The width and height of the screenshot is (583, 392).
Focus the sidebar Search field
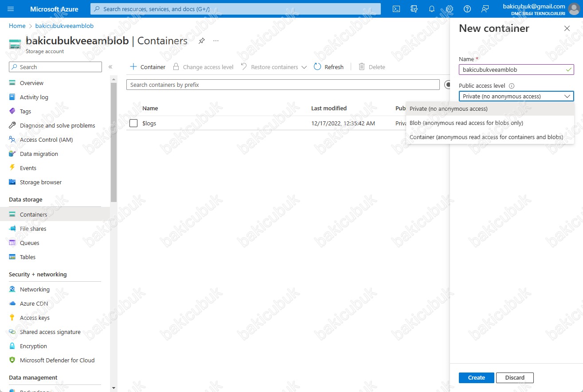point(55,67)
